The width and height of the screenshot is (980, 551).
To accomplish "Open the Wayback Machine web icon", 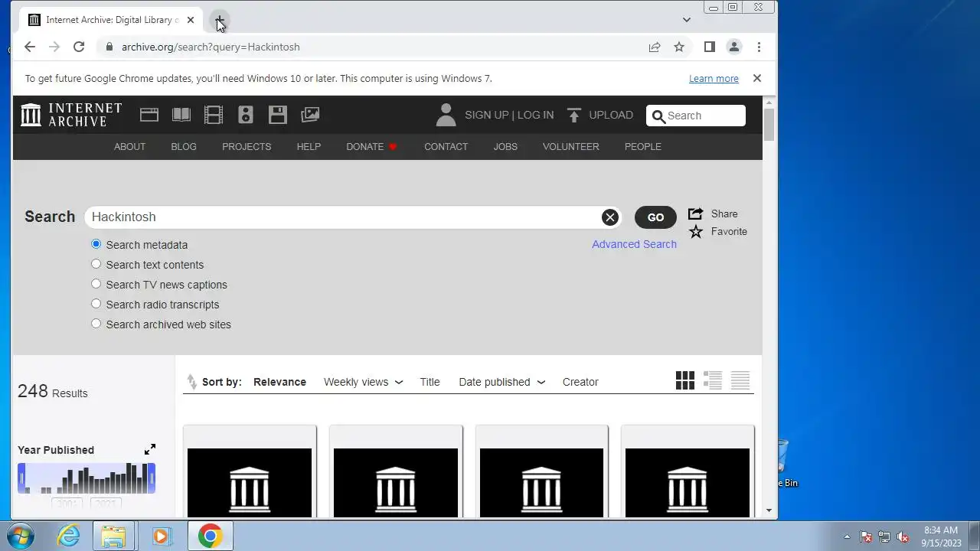I will click(149, 115).
